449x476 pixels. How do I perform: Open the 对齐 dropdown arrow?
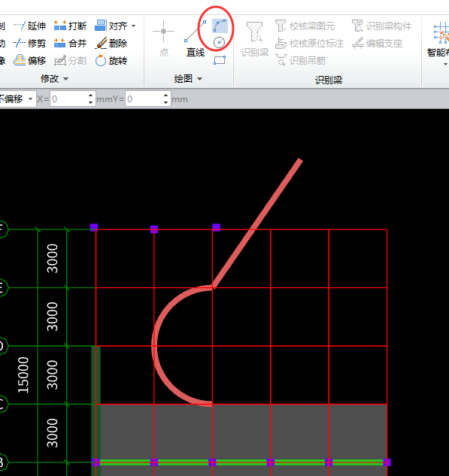(134, 26)
